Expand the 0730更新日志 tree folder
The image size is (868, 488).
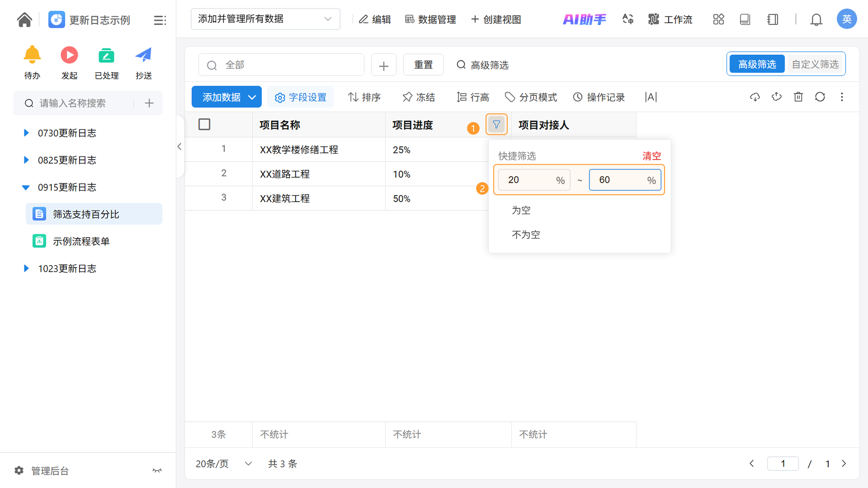[x=26, y=133]
